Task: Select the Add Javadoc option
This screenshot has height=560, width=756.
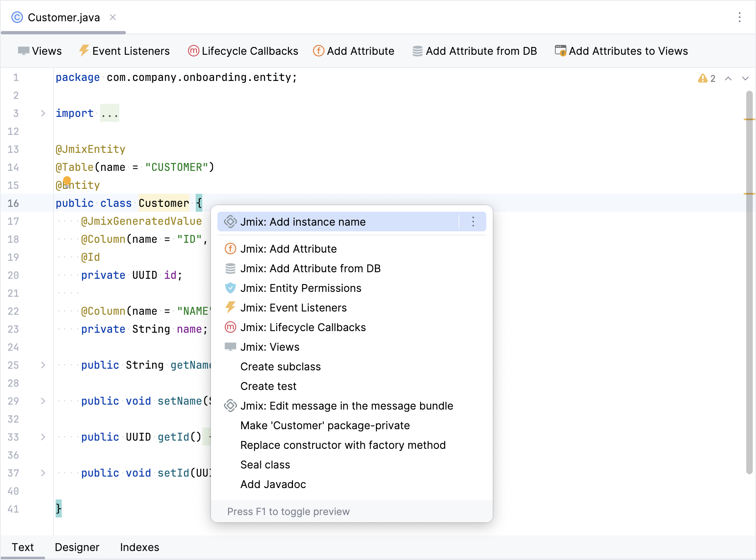Action: tap(273, 484)
